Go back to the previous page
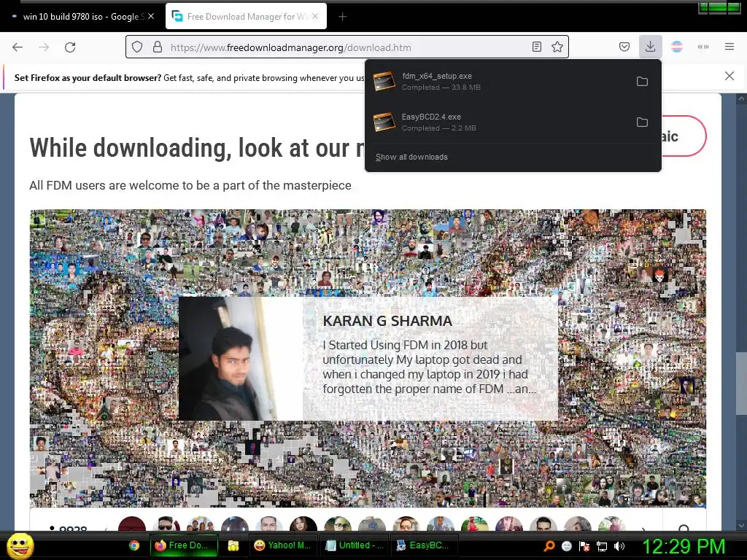747x560 pixels. click(18, 47)
